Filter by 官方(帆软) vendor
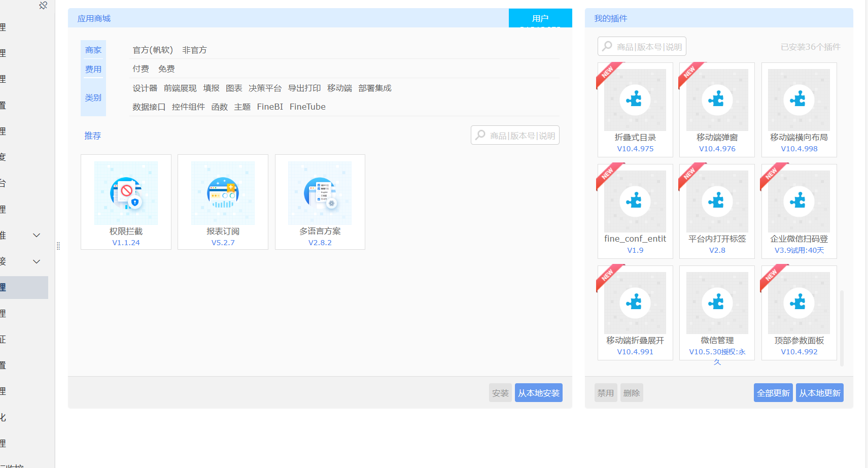This screenshot has width=868, height=468. coord(153,50)
